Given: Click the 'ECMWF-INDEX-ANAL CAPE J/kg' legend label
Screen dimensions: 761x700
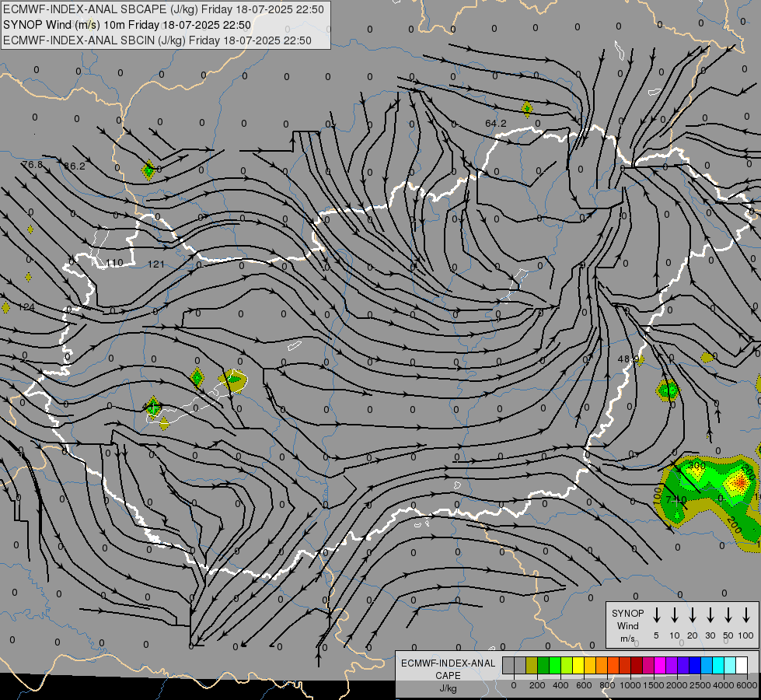Looking at the screenshot, I should pos(448,675).
